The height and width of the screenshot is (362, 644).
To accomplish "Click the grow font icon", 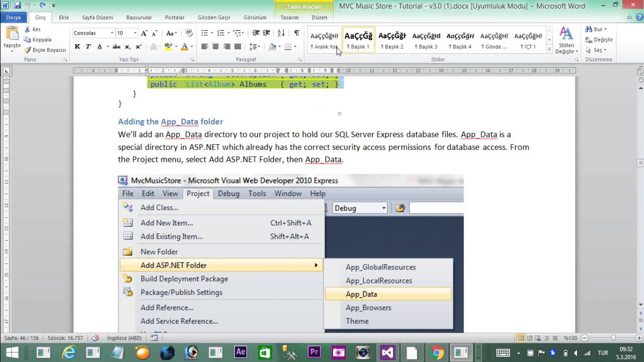I will 144,33.
